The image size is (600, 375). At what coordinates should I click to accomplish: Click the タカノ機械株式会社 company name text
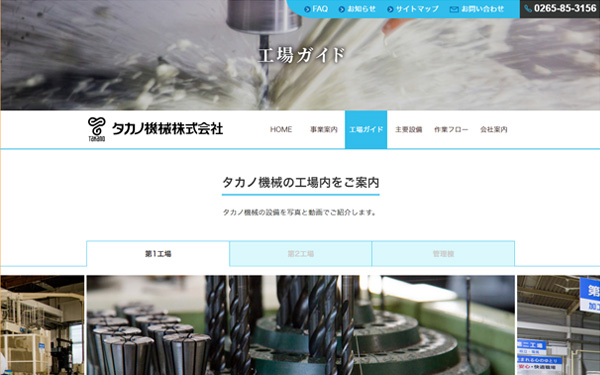point(167,129)
